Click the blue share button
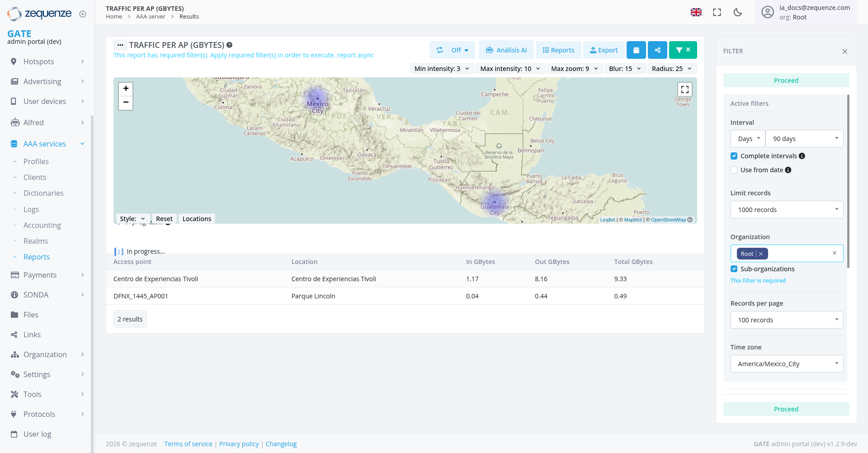Image resolution: width=868 pixels, height=453 pixels. point(657,50)
